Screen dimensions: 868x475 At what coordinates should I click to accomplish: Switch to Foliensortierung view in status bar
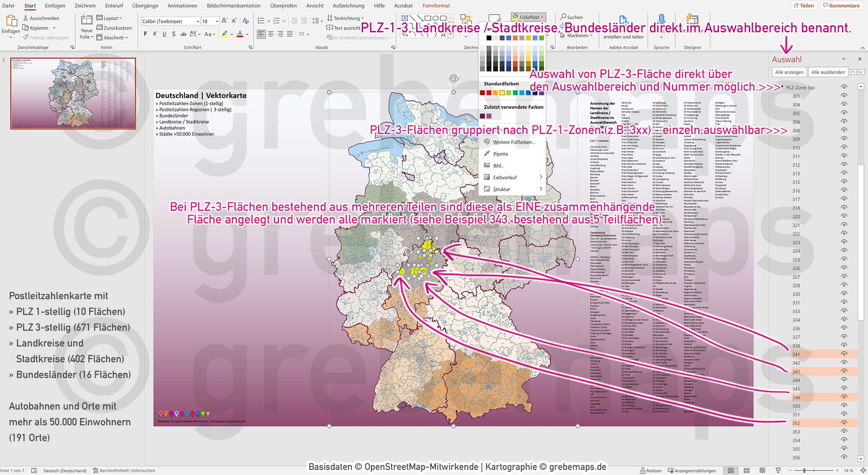coord(747,470)
